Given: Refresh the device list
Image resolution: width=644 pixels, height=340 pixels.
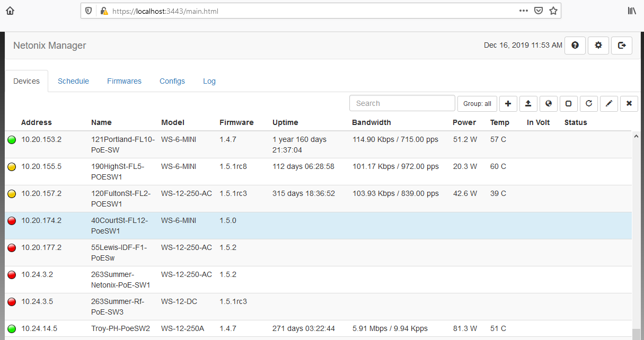Looking at the screenshot, I should pyautogui.click(x=588, y=104).
